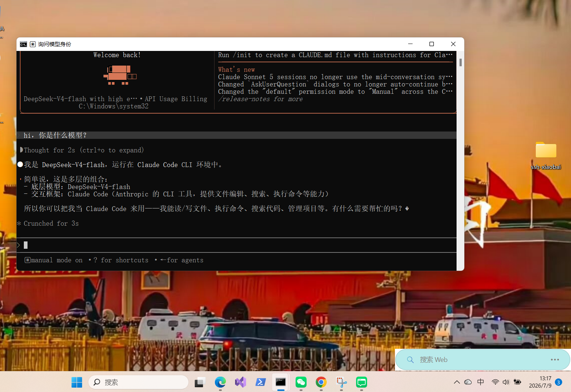Click the '底层模型: DeepSeek-V4-flash' line
The height and width of the screenshot is (392, 571).
point(77,187)
